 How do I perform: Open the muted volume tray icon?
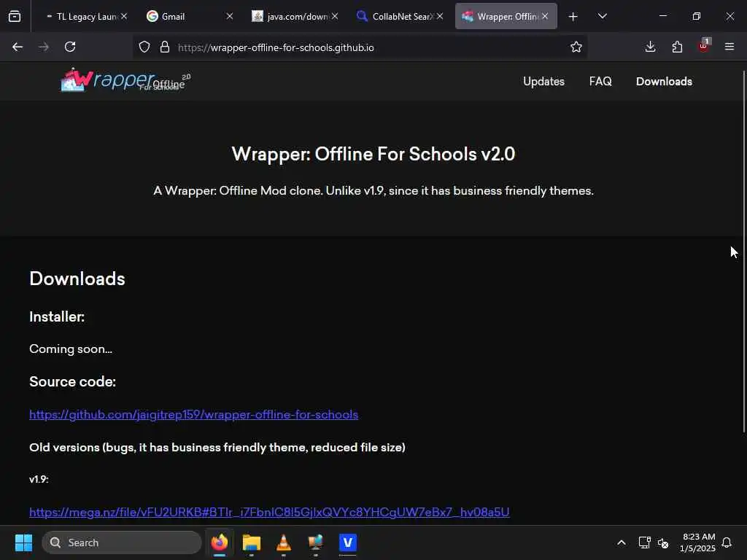662,542
